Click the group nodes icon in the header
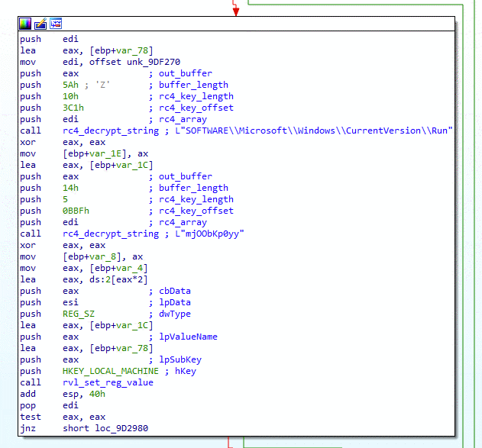The width and height of the screenshot is (482, 448). point(56,24)
